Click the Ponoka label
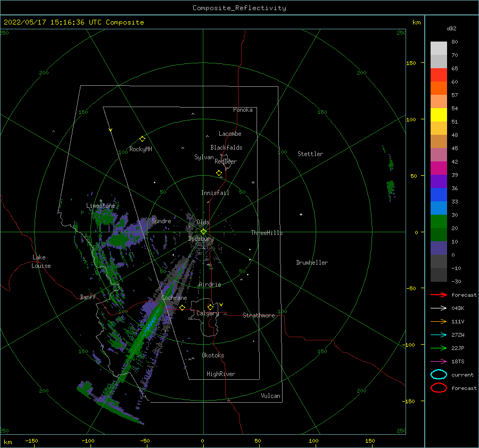Screen dimensions: 479x448 click(243, 110)
